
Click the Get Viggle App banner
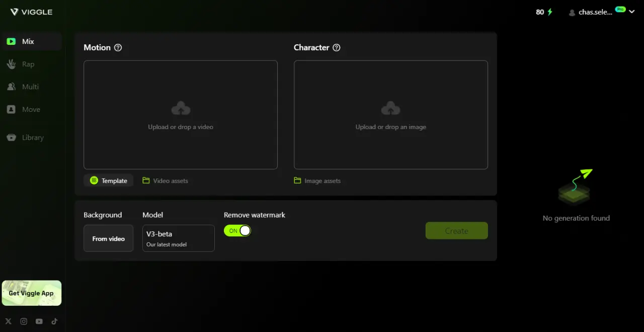pyautogui.click(x=32, y=293)
